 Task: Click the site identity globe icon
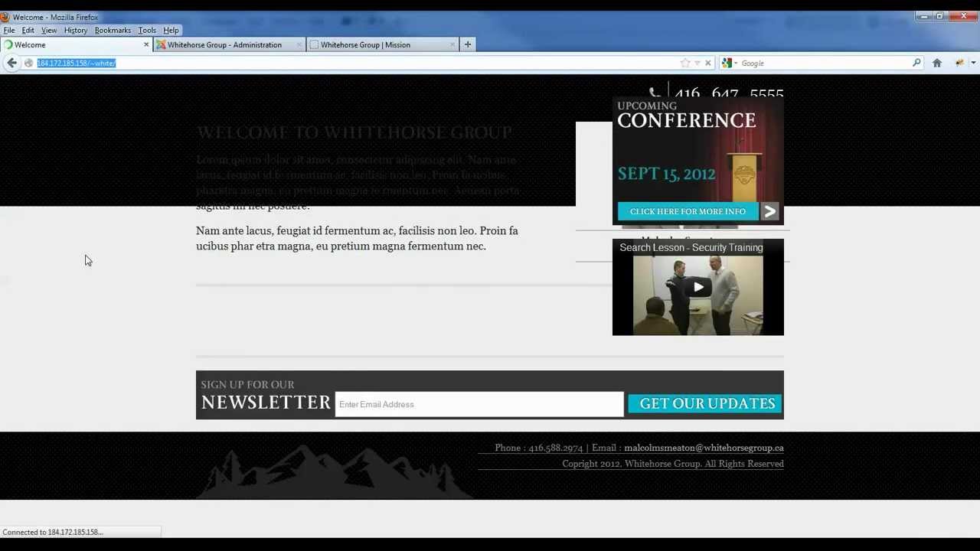click(x=28, y=64)
